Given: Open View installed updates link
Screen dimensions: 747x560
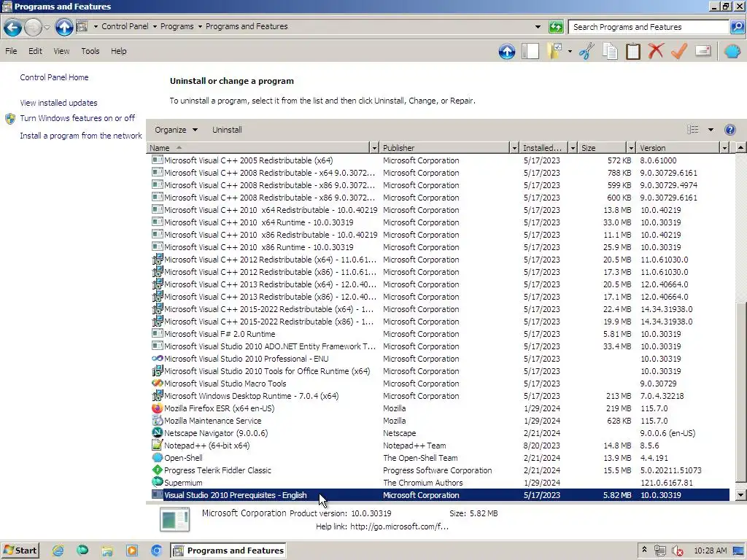Looking at the screenshot, I should click(x=58, y=103).
